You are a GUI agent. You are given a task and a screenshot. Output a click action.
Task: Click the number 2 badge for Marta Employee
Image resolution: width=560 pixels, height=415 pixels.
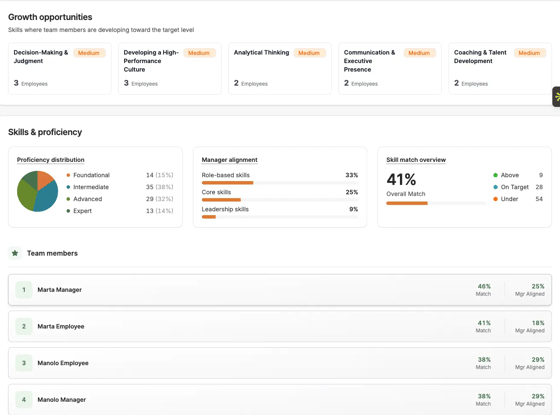pos(24,326)
